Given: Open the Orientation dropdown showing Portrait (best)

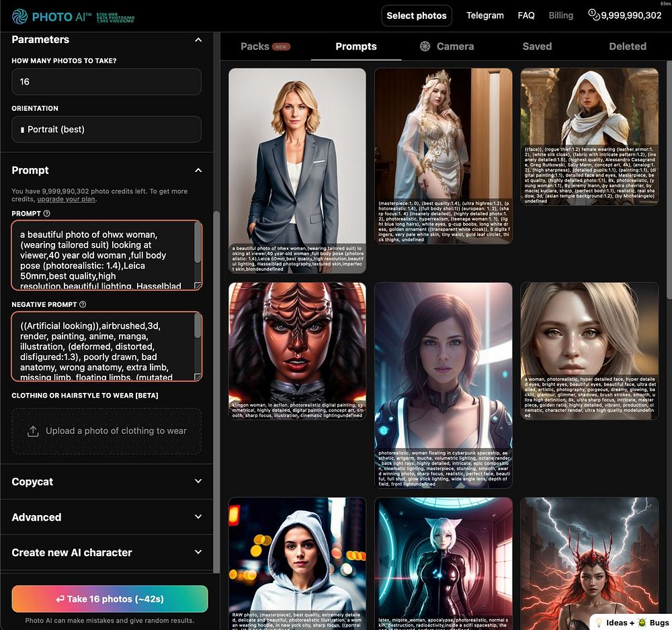Looking at the screenshot, I should 106,130.
